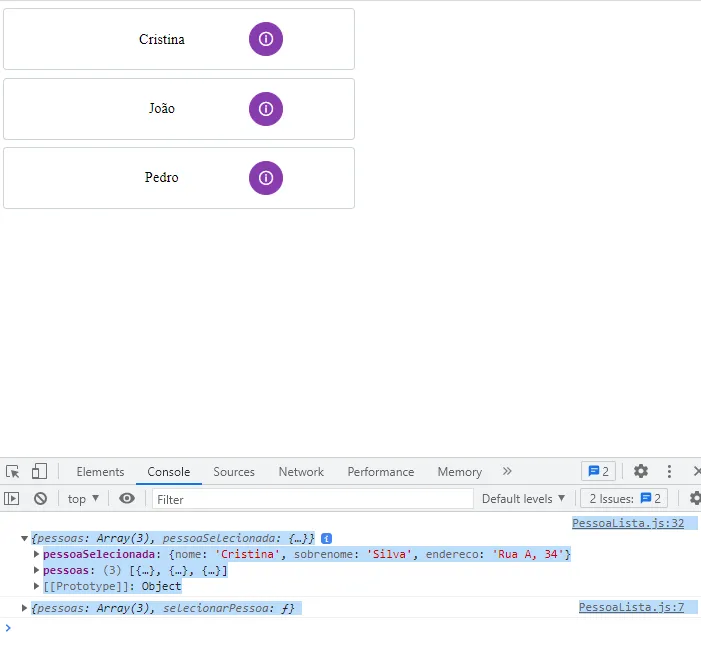Open the Default levels dropdown
The image size is (701, 653).
523,499
